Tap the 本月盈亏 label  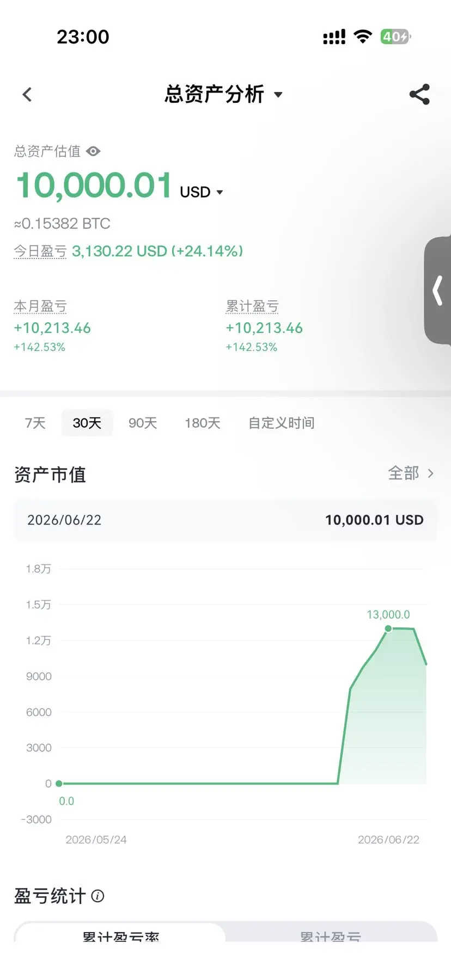(x=40, y=306)
